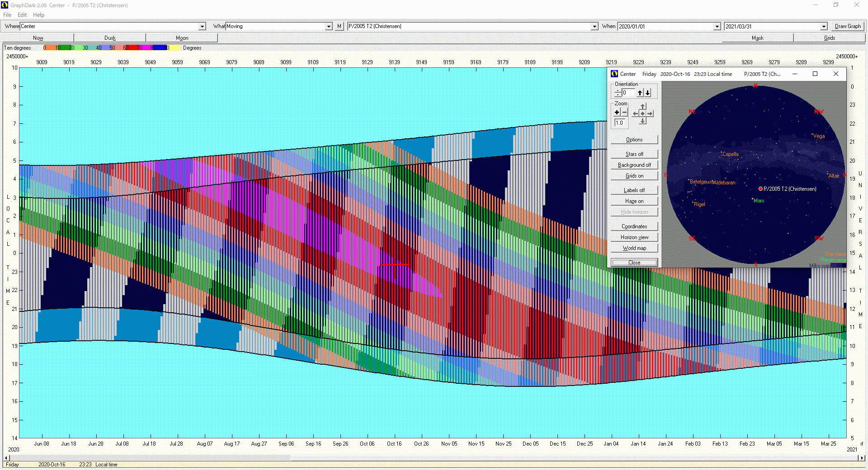Click the 10 degrees orange legend swatch
868x470 pixels.
50,48
